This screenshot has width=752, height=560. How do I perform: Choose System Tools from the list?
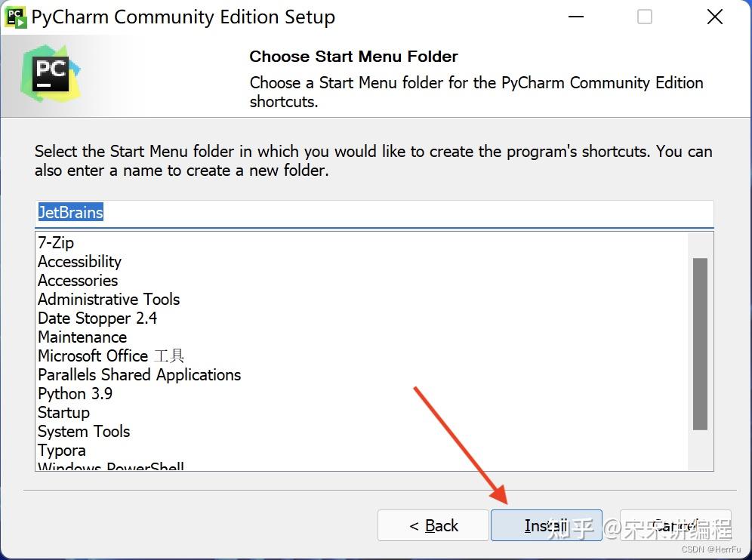pyautogui.click(x=84, y=432)
